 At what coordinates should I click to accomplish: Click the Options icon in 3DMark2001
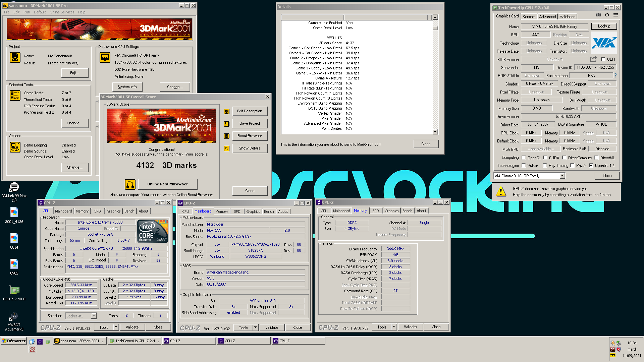pyautogui.click(x=15, y=147)
